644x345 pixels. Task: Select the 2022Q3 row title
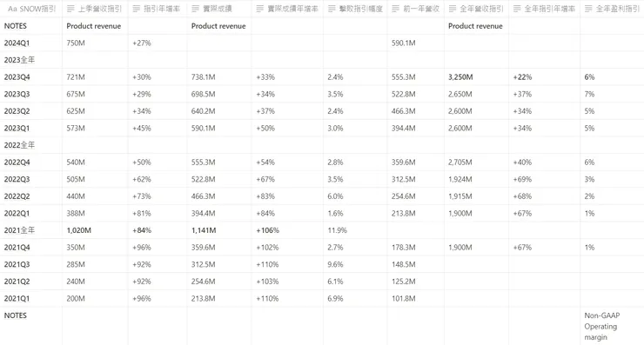point(17,179)
